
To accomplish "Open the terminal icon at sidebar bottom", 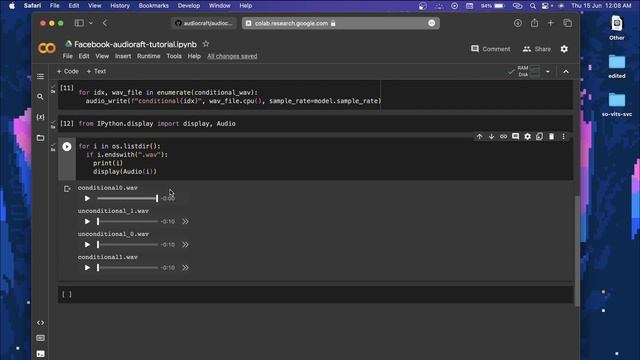I will tap(40, 354).
